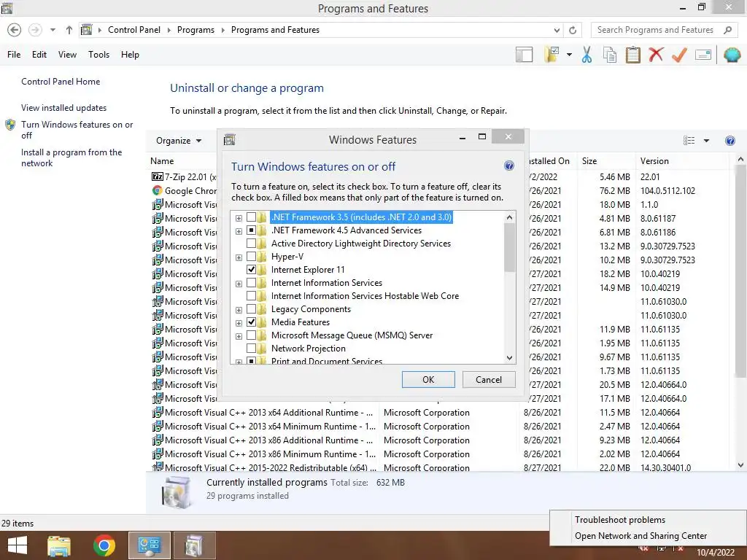This screenshot has height=560, width=747.
Task: Click scroll-down arrow in Windows Features list
Action: (509, 357)
